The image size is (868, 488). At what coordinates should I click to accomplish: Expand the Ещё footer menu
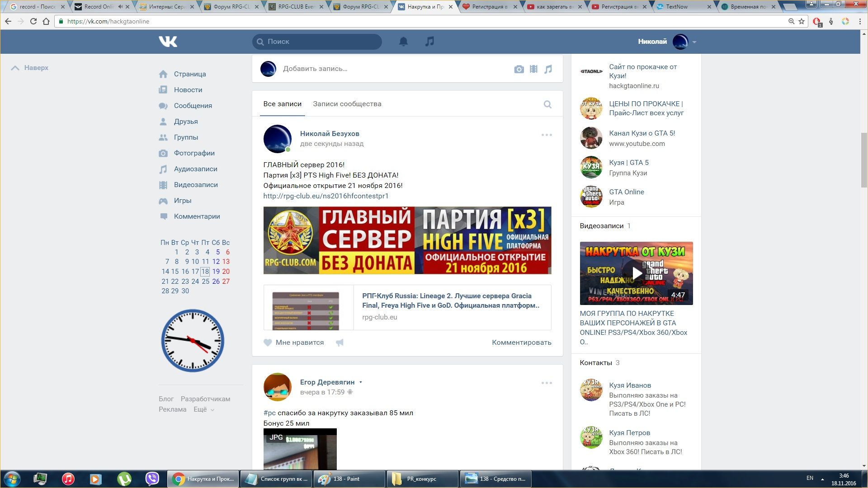pos(204,409)
